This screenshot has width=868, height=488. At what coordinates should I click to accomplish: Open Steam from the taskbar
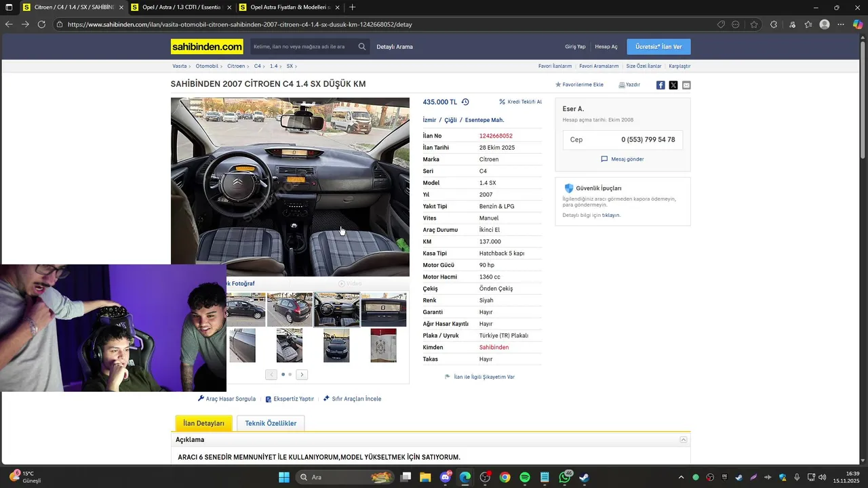[585, 477]
